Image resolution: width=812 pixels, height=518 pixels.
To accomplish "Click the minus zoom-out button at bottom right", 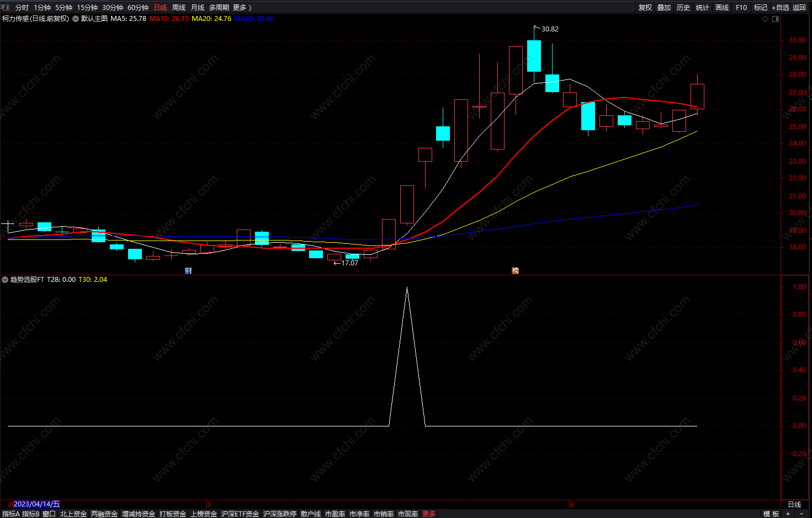I will 802,514.
